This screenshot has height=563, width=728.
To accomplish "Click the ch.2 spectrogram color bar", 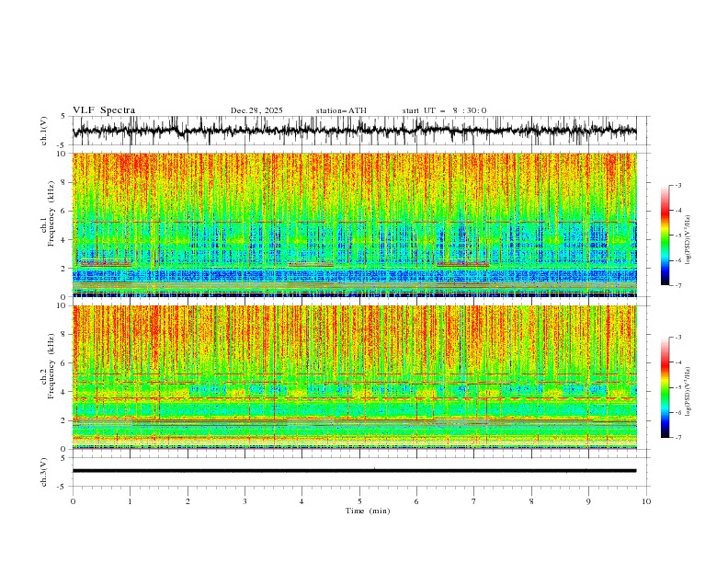I will 665,387.
